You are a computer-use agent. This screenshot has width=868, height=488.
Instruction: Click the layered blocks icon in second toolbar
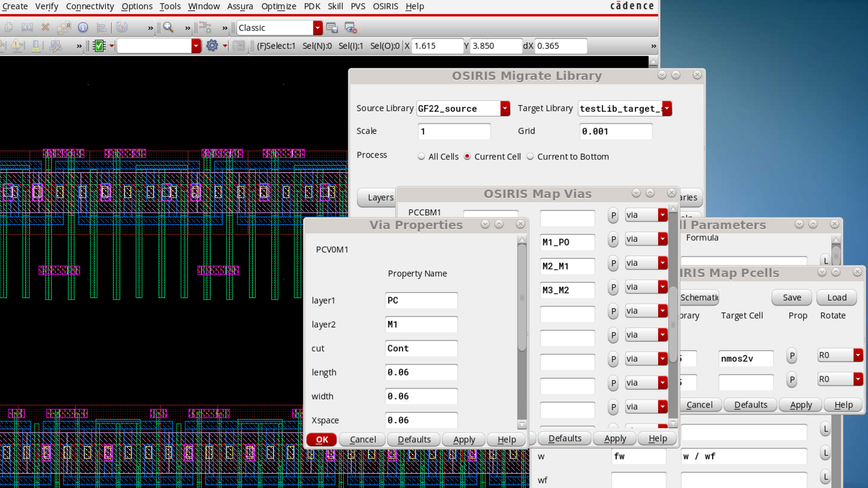[x=56, y=46]
